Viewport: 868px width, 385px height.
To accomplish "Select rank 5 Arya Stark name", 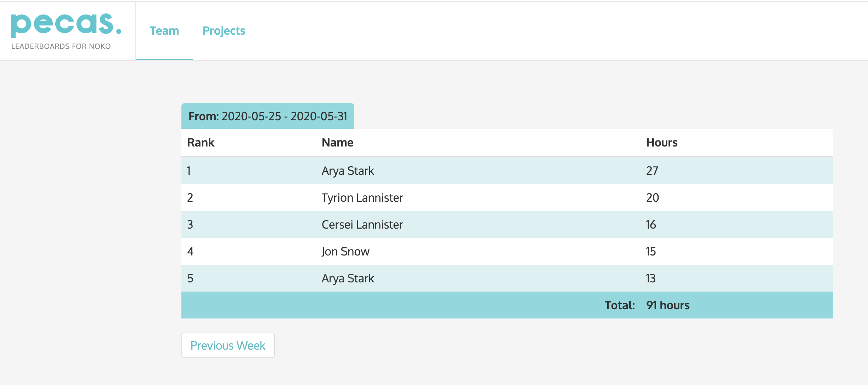I will [x=348, y=278].
